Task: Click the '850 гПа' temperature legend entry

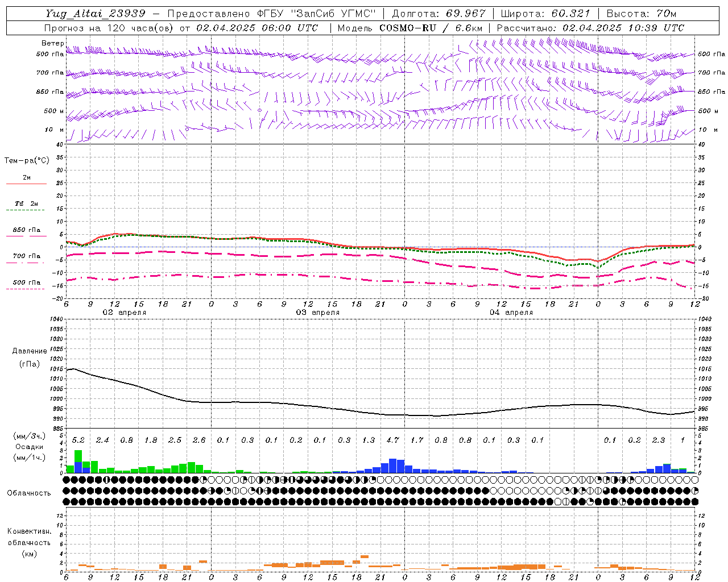Action: 27,230
